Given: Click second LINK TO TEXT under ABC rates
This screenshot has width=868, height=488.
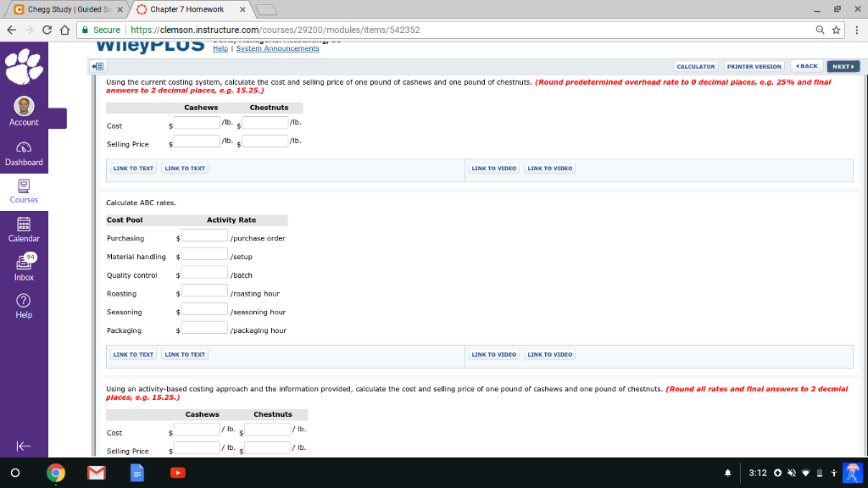Looking at the screenshot, I should point(185,355).
